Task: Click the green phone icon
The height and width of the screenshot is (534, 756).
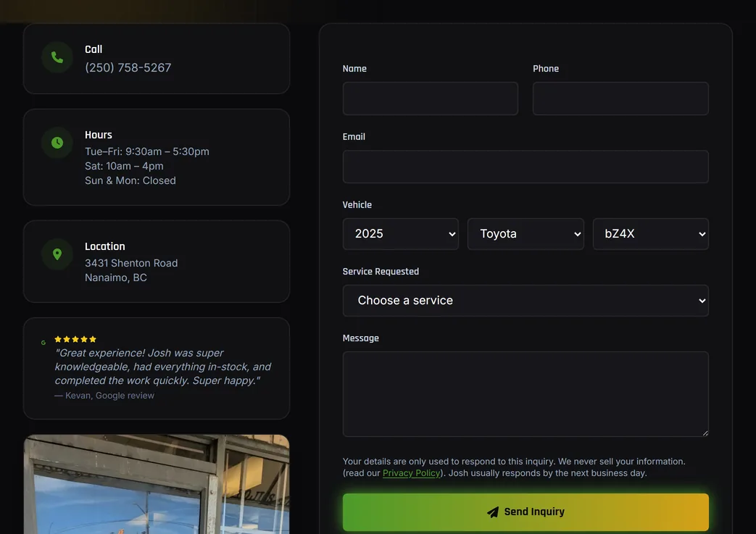Action: pyautogui.click(x=57, y=57)
